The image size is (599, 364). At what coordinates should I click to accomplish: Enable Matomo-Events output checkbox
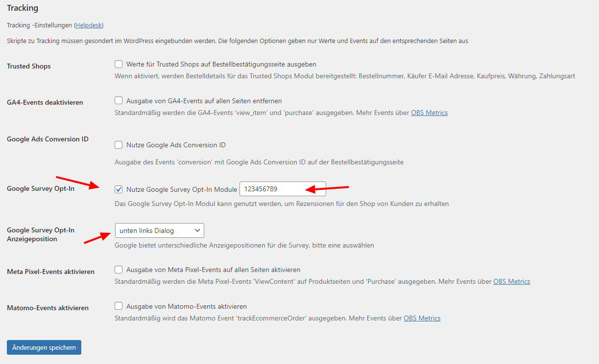(119, 306)
